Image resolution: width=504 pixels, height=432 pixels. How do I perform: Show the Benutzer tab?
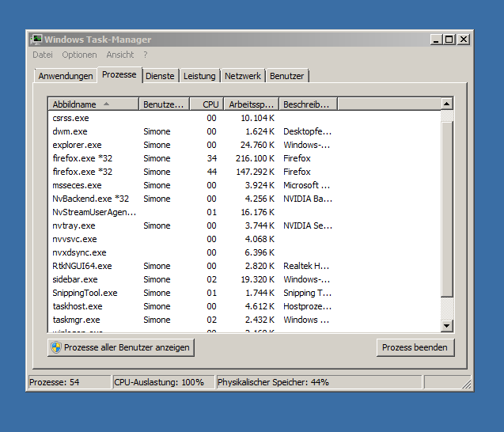[286, 76]
